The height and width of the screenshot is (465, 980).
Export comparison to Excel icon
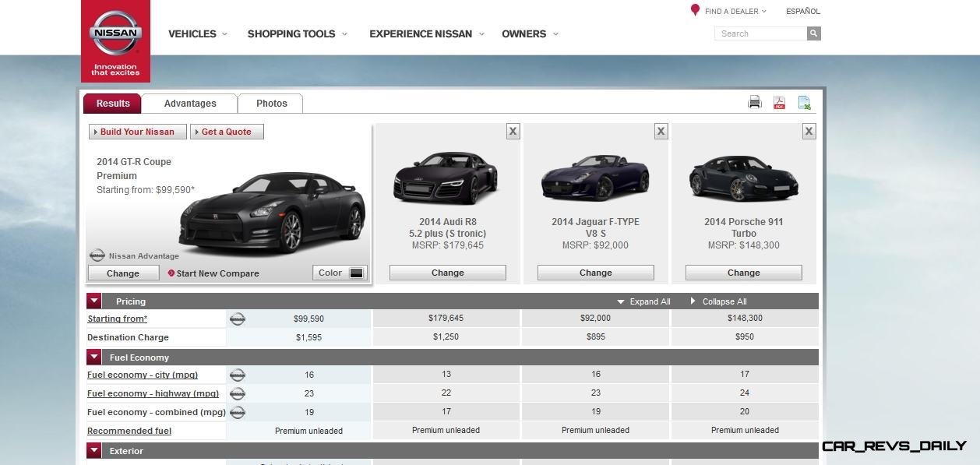(804, 103)
